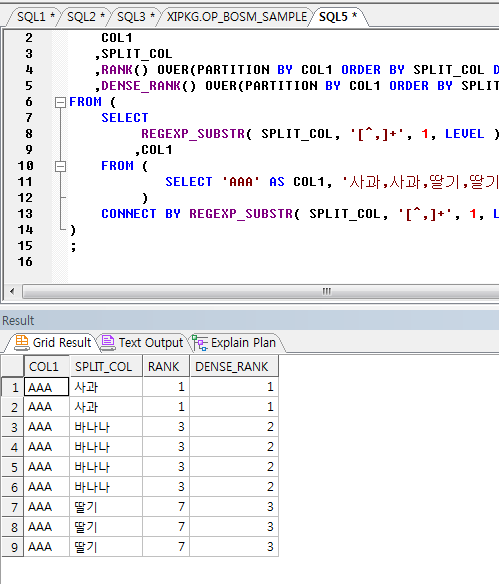Click the Text Output tab icon

point(108,343)
